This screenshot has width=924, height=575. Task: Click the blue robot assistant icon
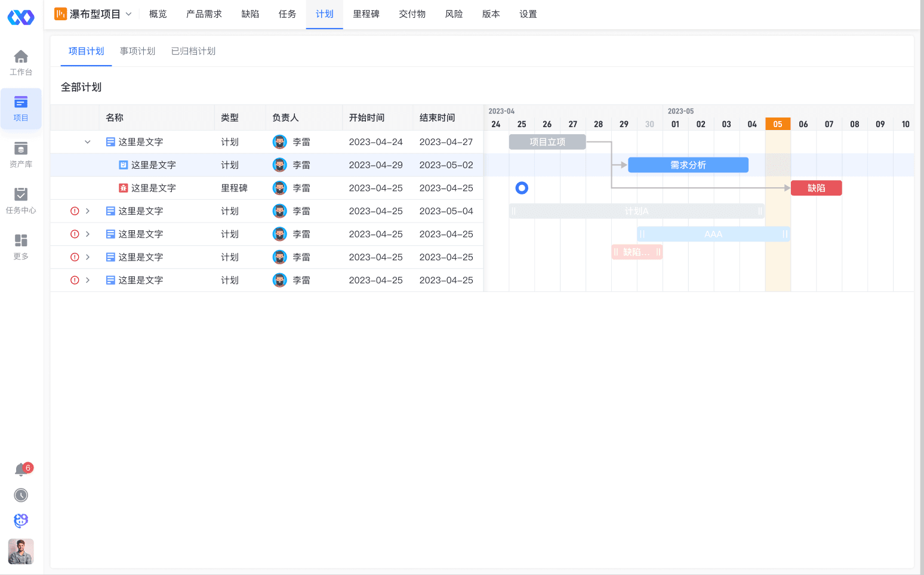(x=21, y=521)
